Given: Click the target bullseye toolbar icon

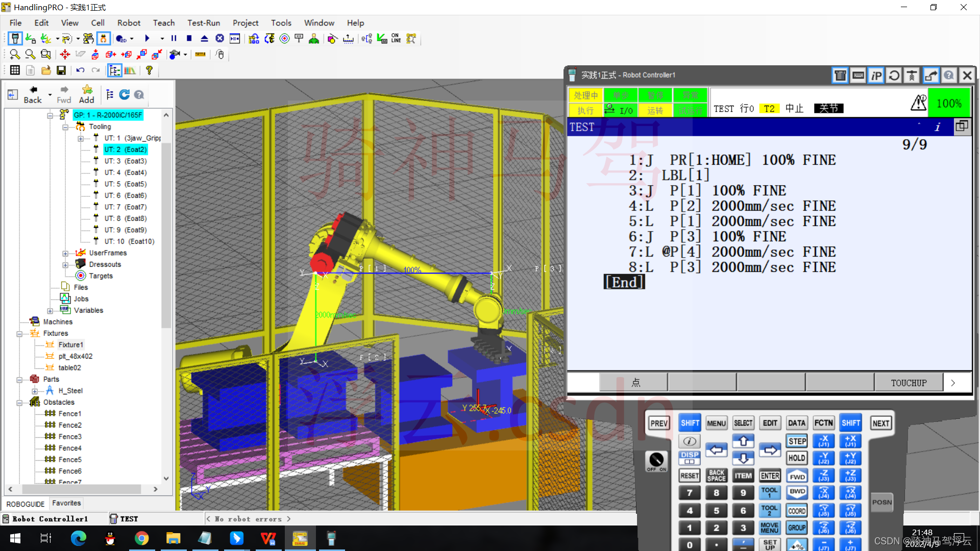Looking at the screenshot, I should 285,38.
